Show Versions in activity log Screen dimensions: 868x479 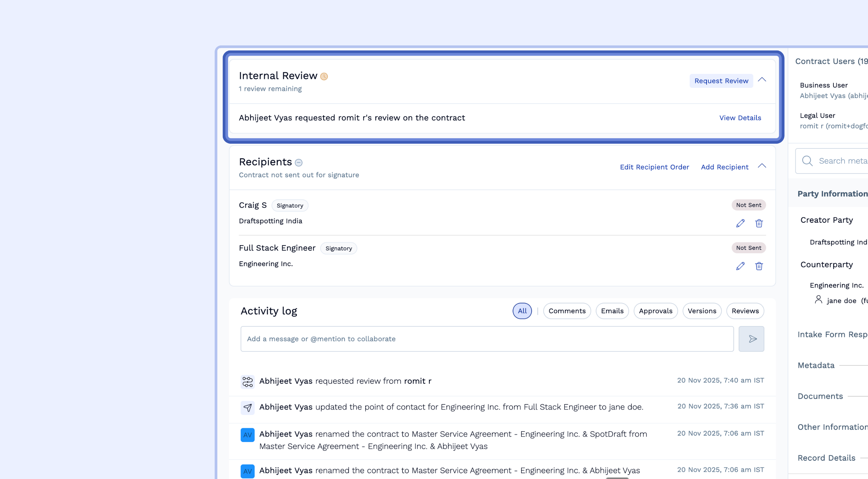[702, 311]
